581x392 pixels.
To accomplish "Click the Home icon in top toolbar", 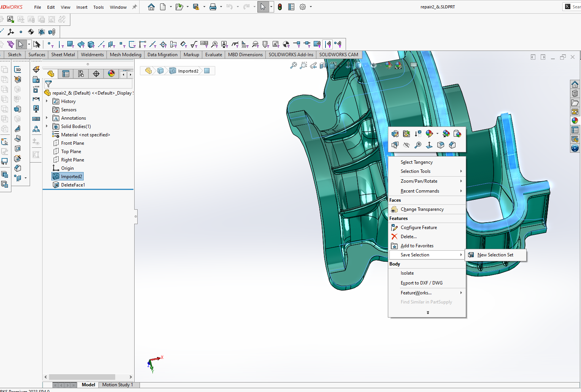I will [x=151, y=7].
